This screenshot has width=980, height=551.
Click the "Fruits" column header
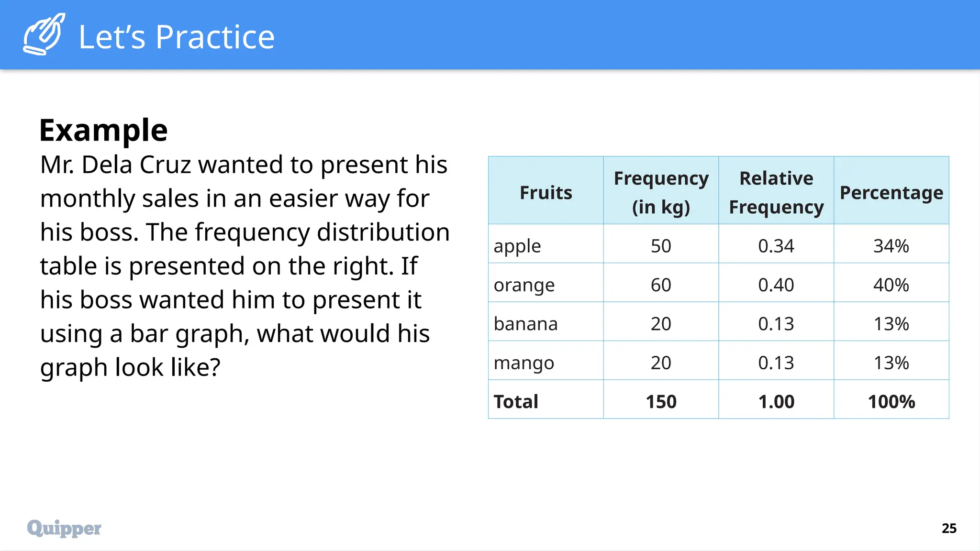pos(546,192)
